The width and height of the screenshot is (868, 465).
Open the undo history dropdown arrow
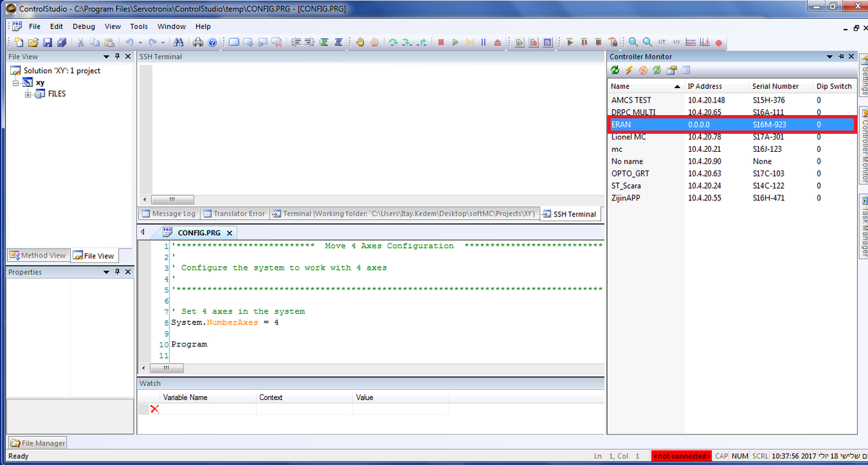(141, 43)
